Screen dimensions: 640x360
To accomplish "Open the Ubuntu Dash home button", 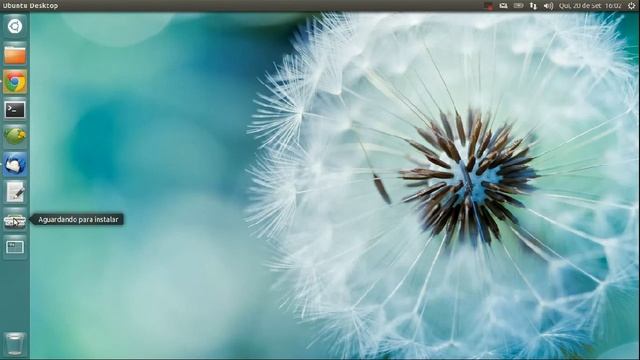I will [15, 26].
